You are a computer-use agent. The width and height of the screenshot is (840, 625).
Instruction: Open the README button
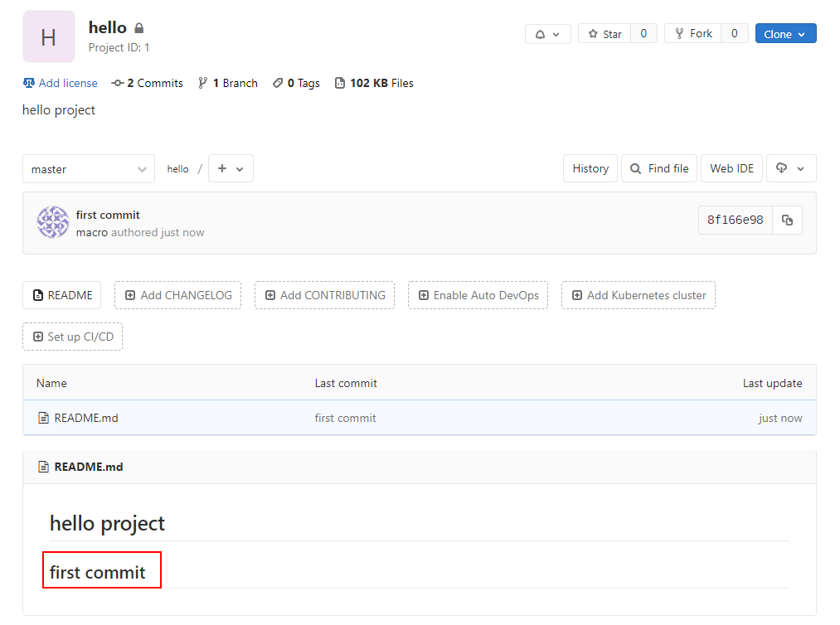pos(61,295)
